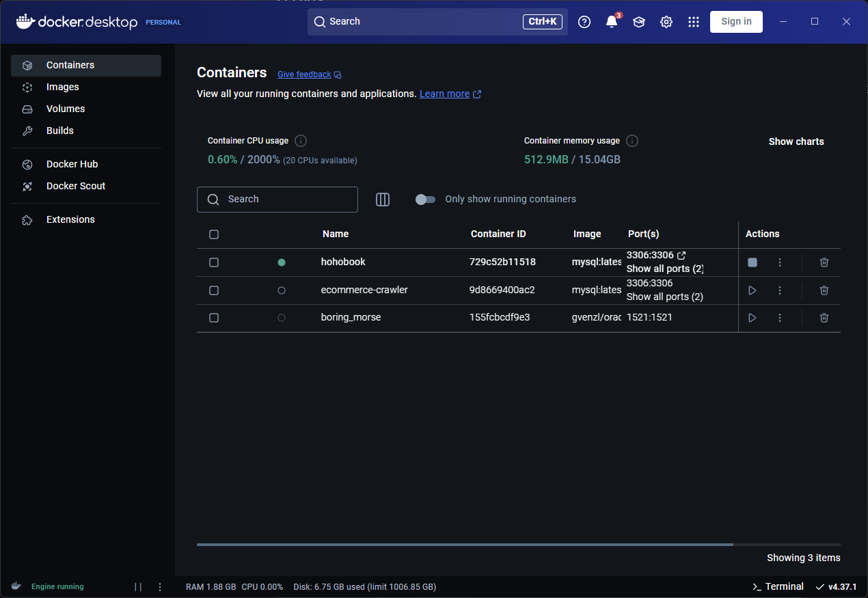
Task: Click the Container ID column header
Action: [x=498, y=234]
